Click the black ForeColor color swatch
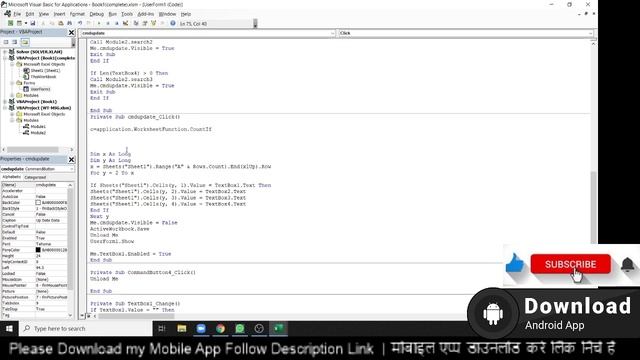The image size is (640, 360). [x=38, y=250]
